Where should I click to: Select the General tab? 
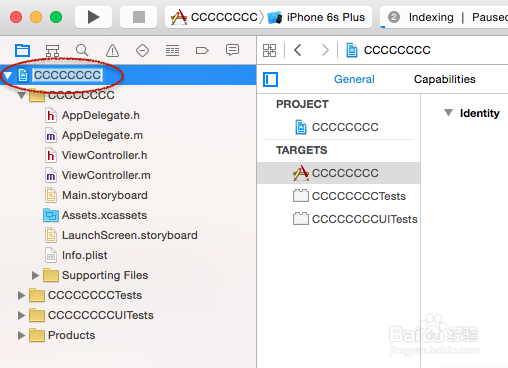click(354, 79)
